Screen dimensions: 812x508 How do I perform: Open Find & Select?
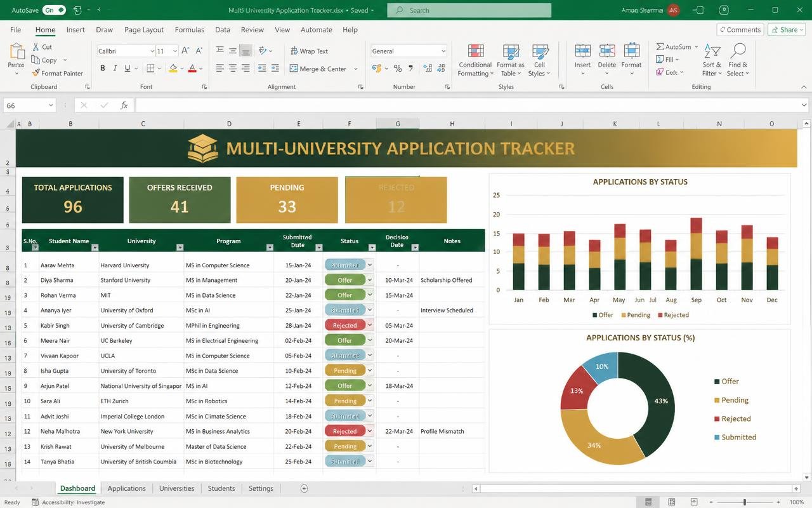[738, 60]
